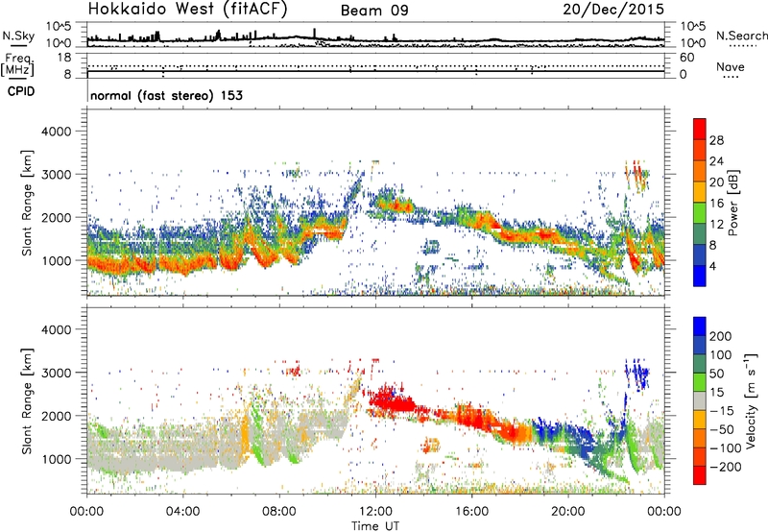Click the velocity panel 'Slant Range [km]' label
This screenshot has height=532, width=768.
click(27, 400)
